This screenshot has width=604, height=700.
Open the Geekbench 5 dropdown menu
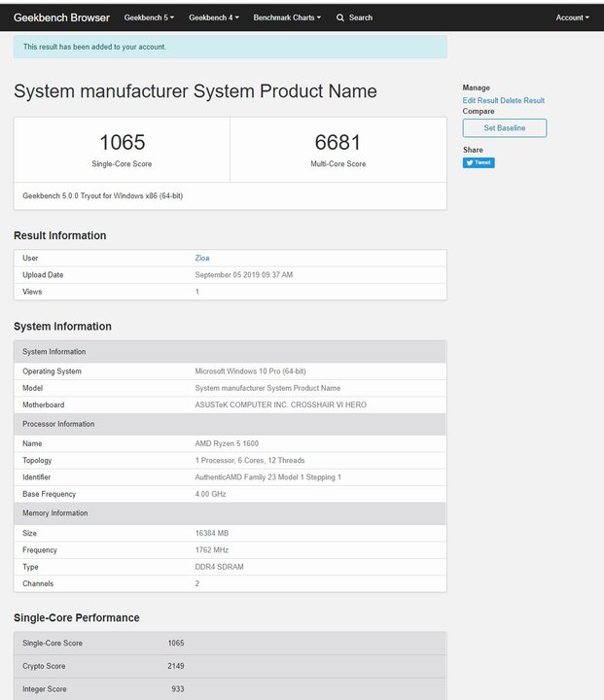(149, 17)
